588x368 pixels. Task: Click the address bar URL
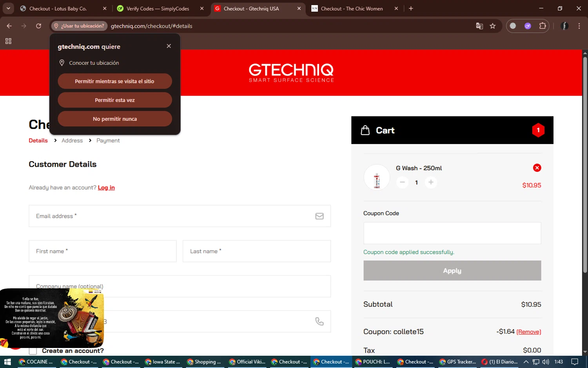pos(152,26)
